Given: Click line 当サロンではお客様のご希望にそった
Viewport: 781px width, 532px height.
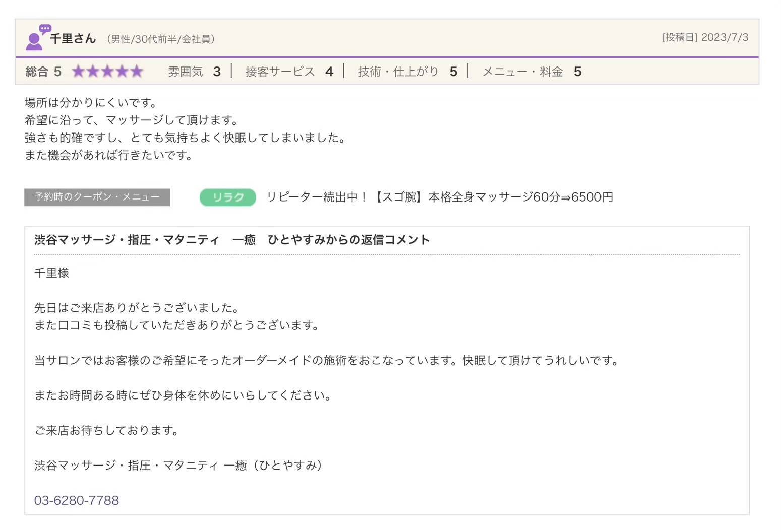Looking at the screenshot, I should tap(328, 361).
